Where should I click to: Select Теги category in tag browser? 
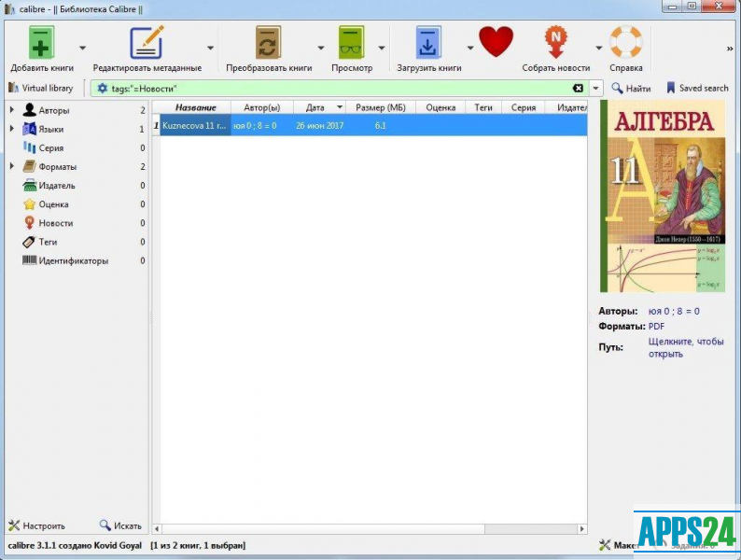click(48, 242)
